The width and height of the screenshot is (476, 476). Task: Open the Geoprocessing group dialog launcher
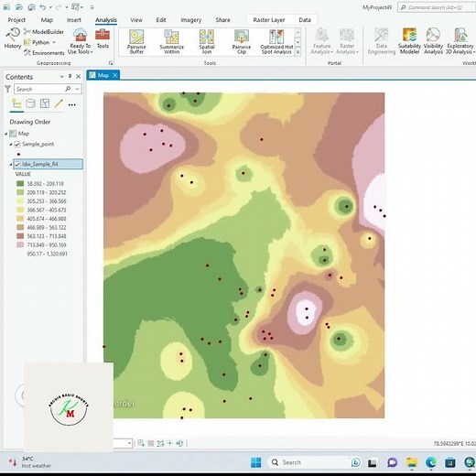pyautogui.click(x=111, y=63)
